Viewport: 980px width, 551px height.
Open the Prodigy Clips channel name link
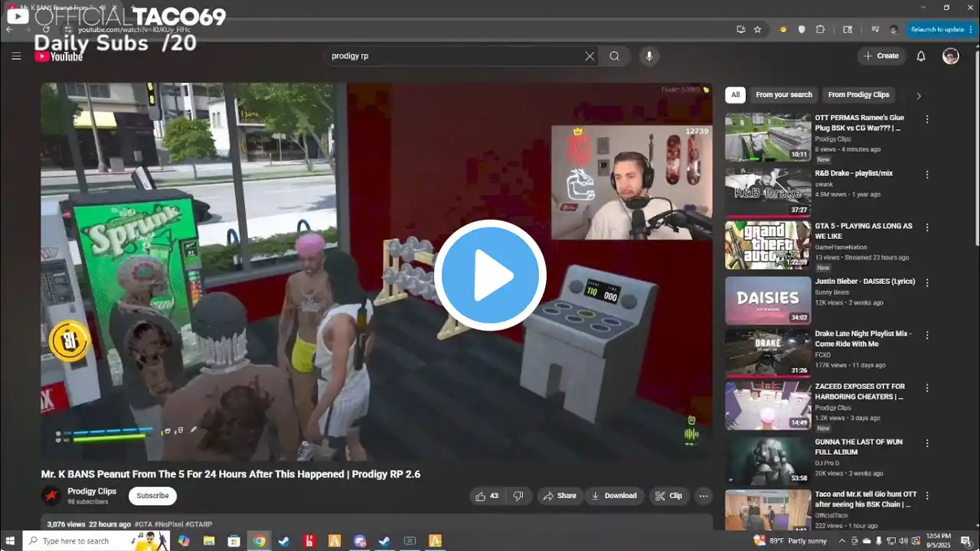(x=92, y=491)
